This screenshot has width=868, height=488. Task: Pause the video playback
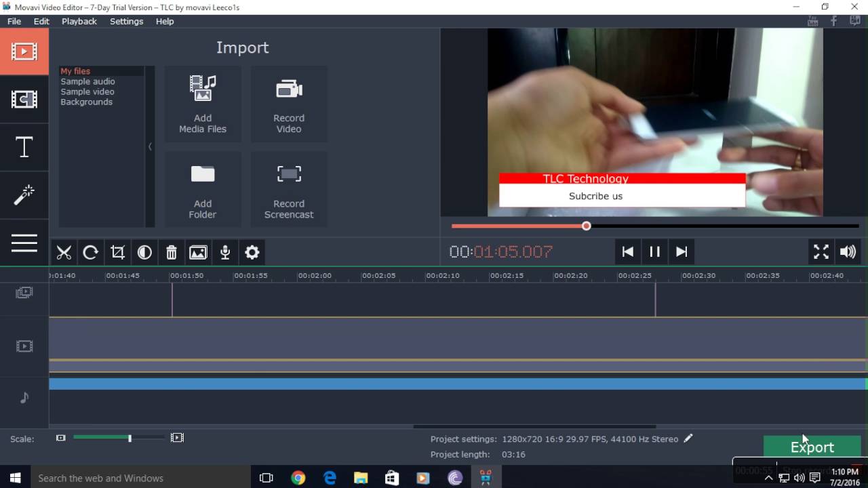point(654,251)
